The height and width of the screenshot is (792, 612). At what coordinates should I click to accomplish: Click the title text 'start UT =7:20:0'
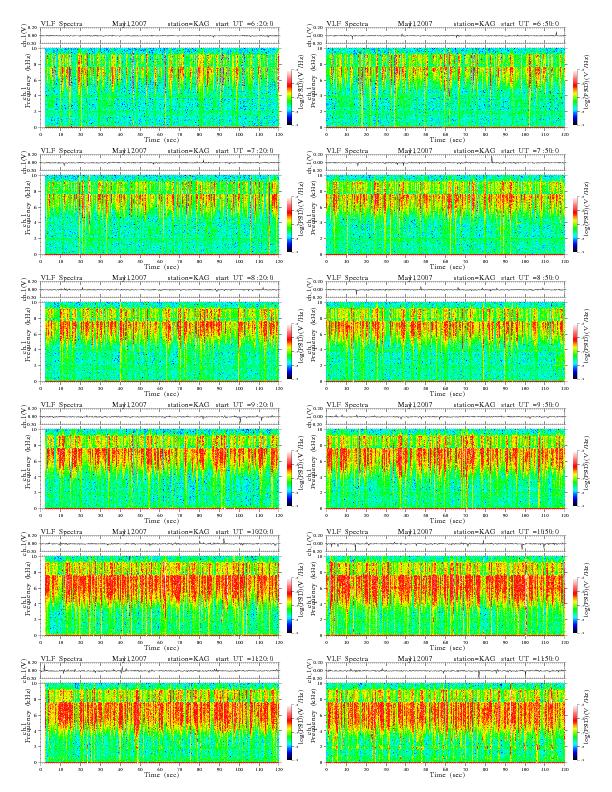(x=244, y=151)
